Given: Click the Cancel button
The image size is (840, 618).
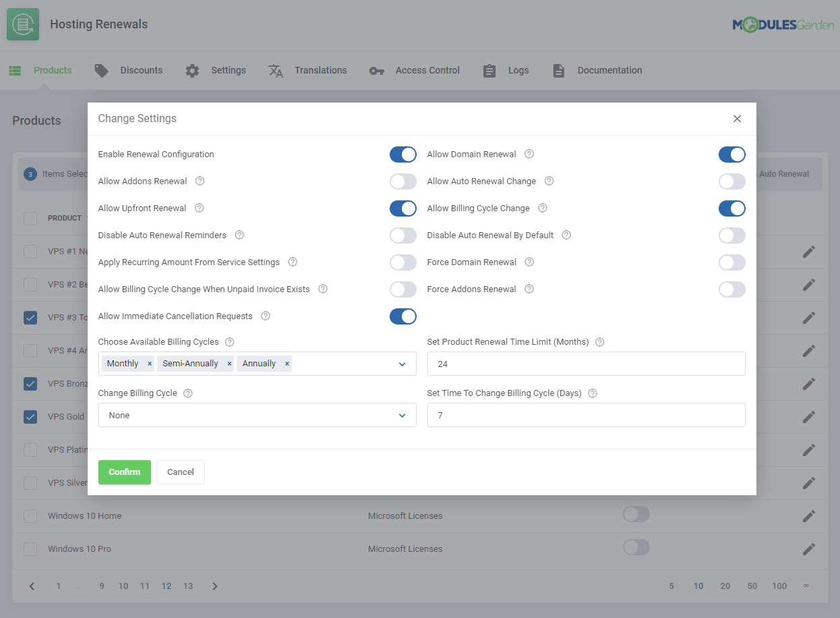Looking at the screenshot, I should pos(180,472).
